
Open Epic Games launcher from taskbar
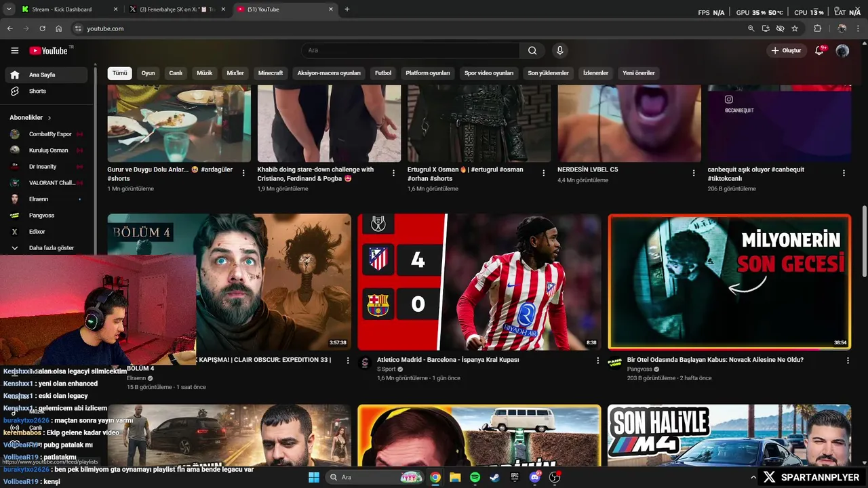click(515, 477)
